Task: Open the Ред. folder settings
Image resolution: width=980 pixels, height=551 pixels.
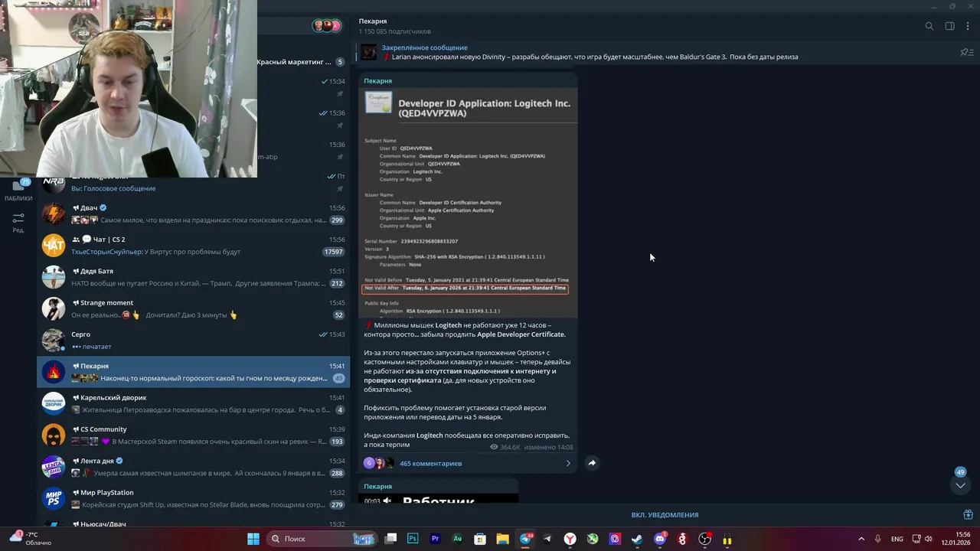Action: pos(18,222)
